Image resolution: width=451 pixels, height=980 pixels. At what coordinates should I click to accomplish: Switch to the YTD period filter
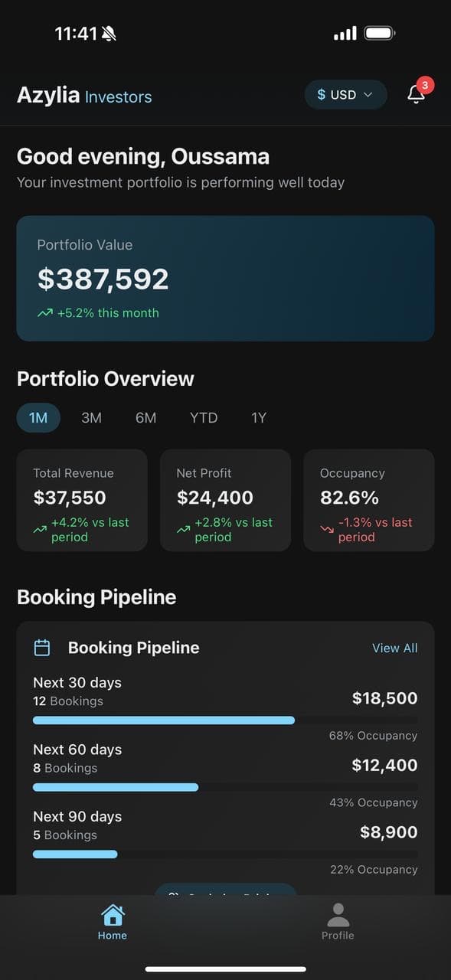coord(203,417)
